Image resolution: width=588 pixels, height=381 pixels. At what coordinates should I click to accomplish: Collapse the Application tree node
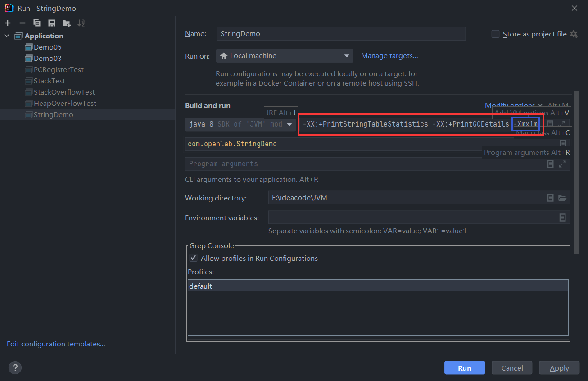7,36
